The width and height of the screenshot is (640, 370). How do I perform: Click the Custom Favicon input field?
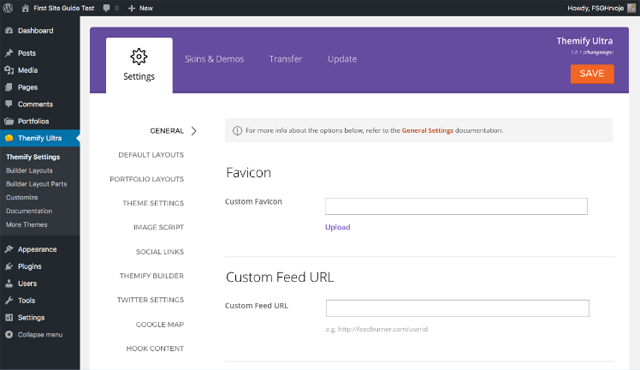[456, 206]
